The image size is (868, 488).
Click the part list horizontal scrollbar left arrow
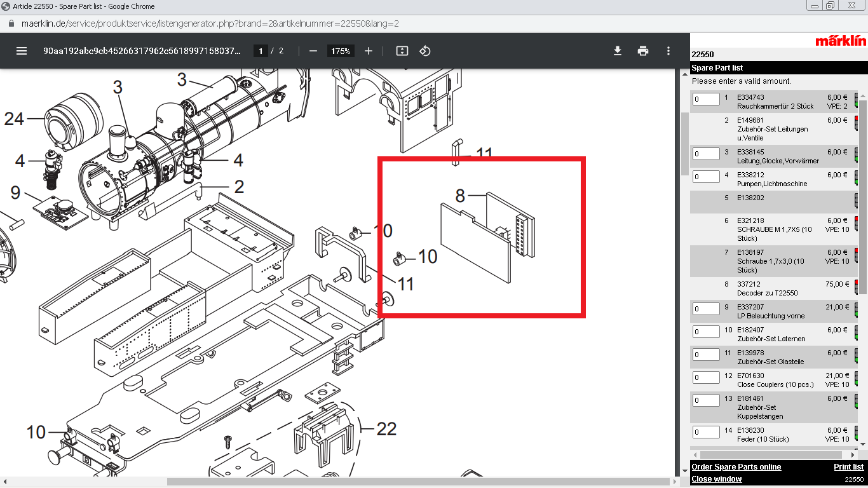pos(696,455)
